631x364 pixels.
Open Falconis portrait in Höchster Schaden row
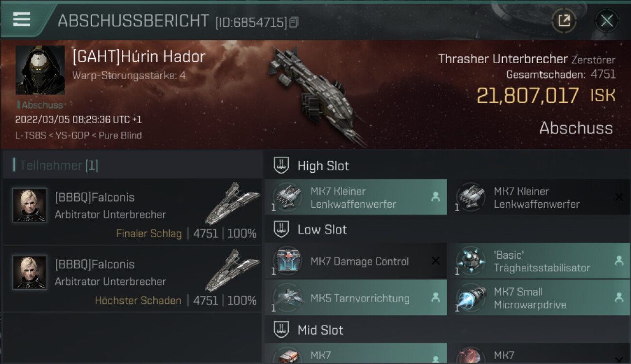click(x=30, y=272)
